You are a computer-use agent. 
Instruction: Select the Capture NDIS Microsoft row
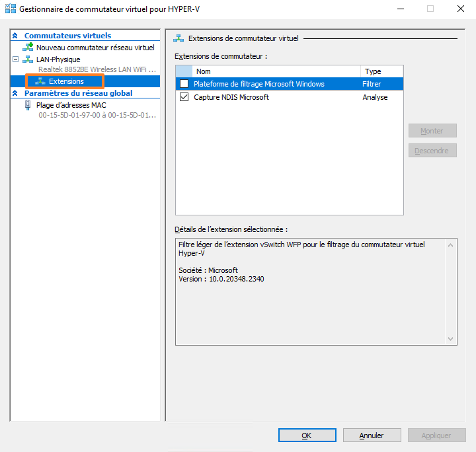[x=231, y=97]
